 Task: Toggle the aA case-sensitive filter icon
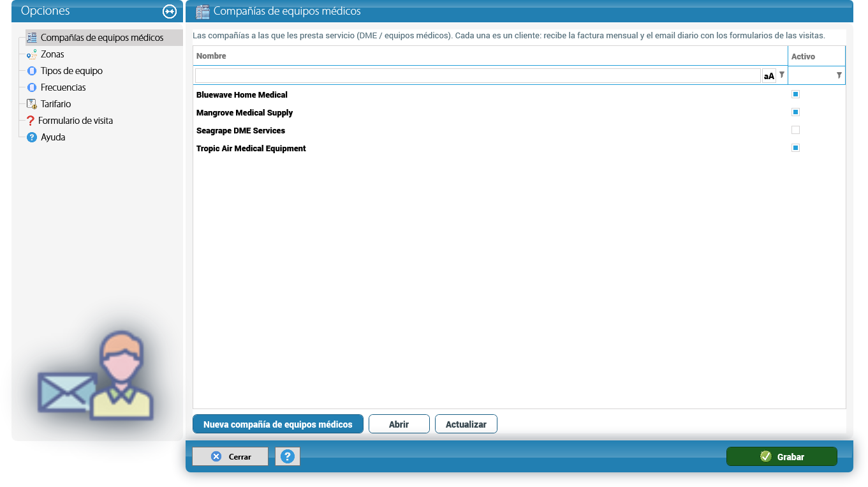(769, 76)
